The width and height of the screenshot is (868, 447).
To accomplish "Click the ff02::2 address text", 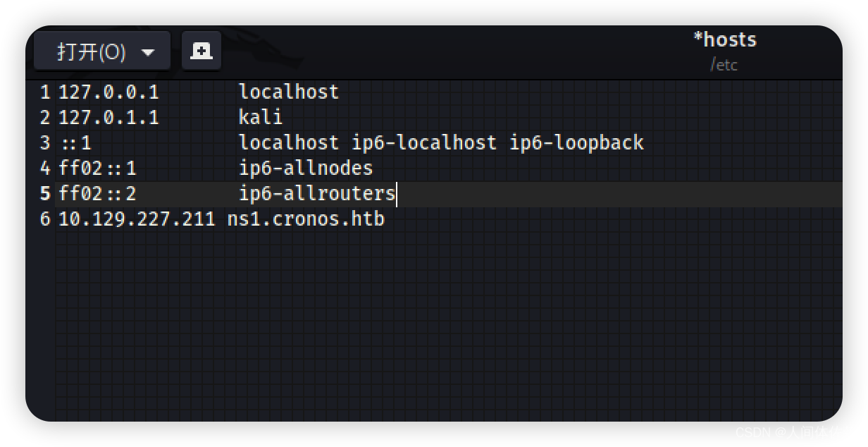I will pyautogui.click(x=98, y=193).
